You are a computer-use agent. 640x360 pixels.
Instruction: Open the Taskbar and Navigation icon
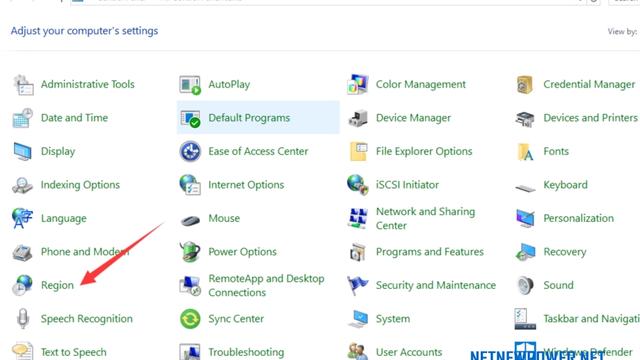pos(525,319)
